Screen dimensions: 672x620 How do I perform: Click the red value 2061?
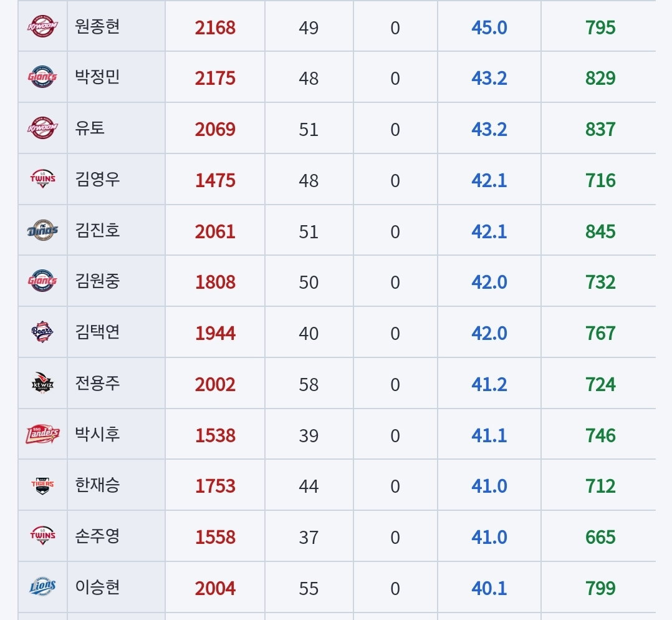pyautogui.click(x=215, y=231)
